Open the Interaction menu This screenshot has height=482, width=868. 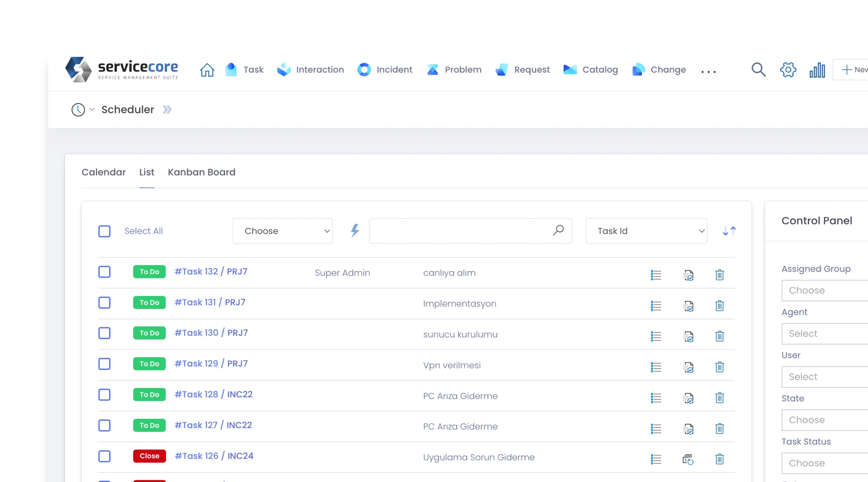(x=310, y=70)
